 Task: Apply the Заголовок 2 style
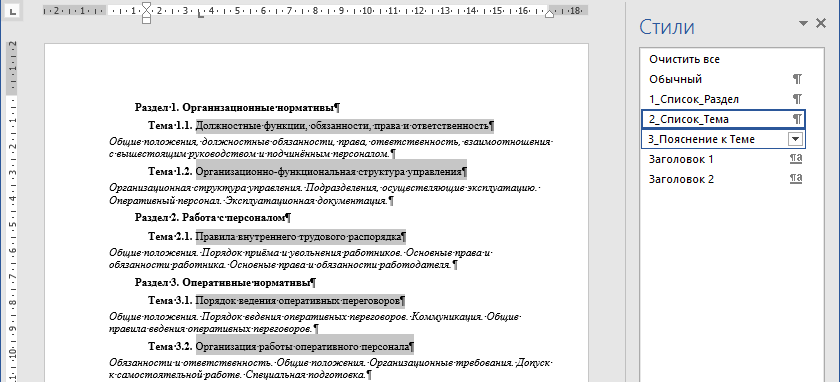(723, 179)
